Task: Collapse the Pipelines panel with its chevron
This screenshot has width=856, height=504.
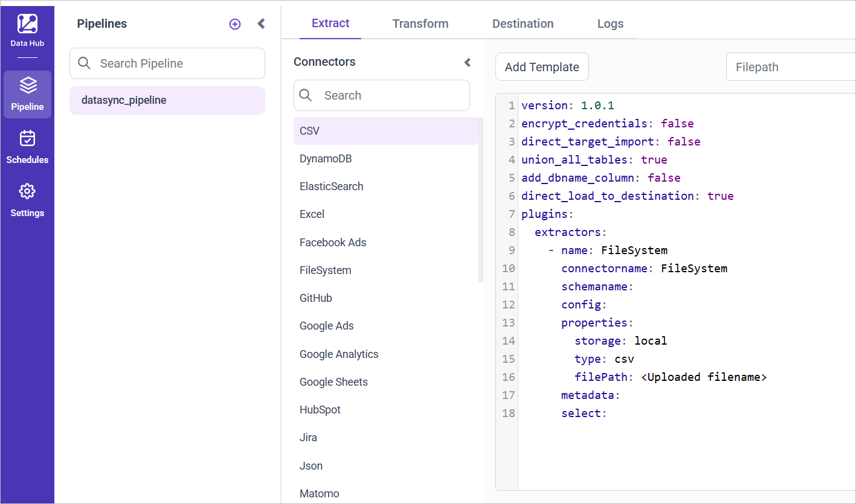Action: click(x=260, y=23)
